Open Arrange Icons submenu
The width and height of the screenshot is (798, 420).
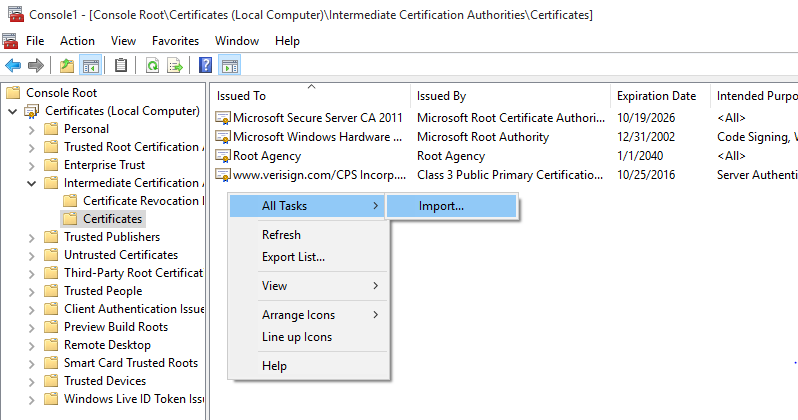(x=307, y=315)
